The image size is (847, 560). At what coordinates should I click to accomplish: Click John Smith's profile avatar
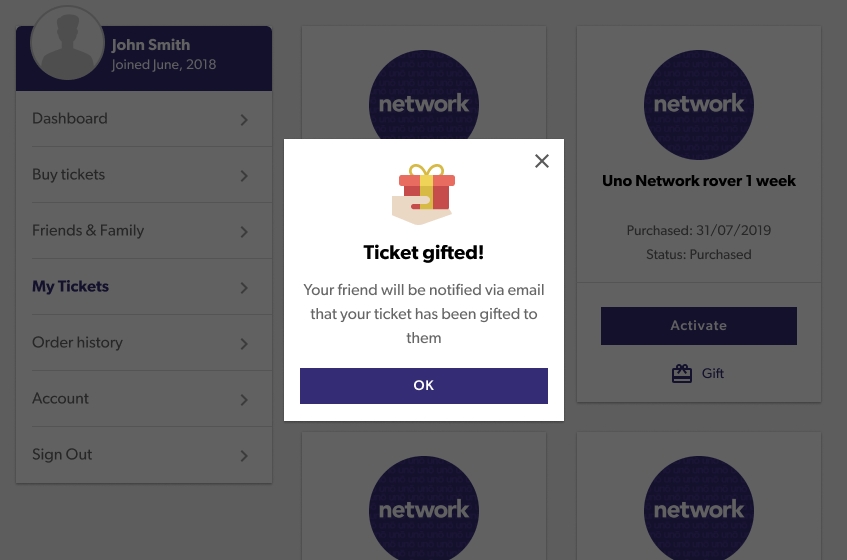tap(68, 43)
